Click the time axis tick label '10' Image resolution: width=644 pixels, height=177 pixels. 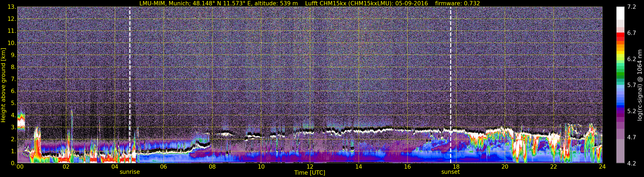click(261, 167)
